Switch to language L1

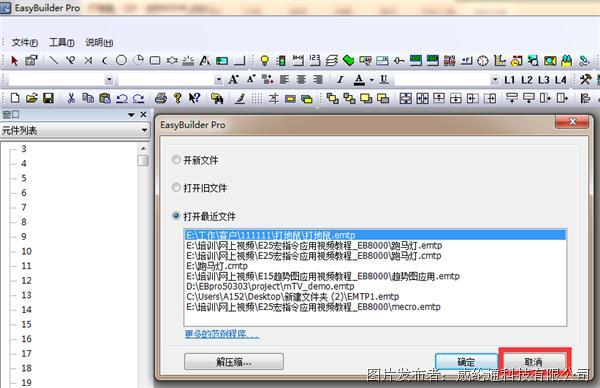click(509, 80)
